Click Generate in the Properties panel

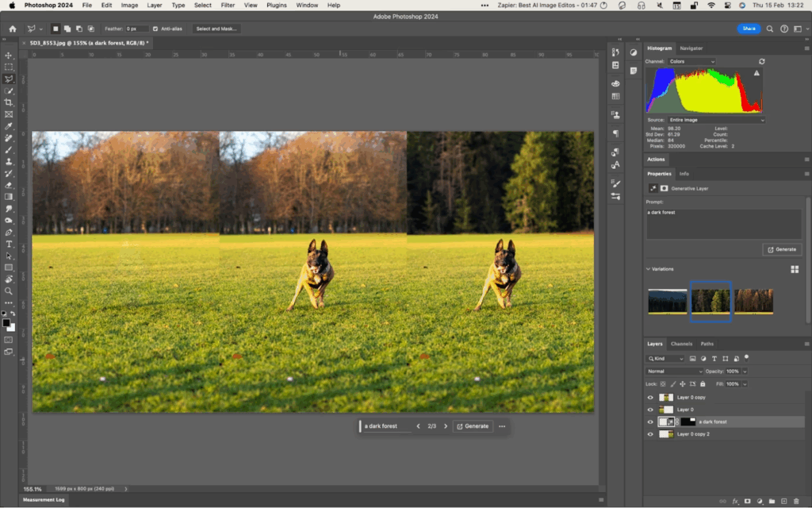click(781, 249)
